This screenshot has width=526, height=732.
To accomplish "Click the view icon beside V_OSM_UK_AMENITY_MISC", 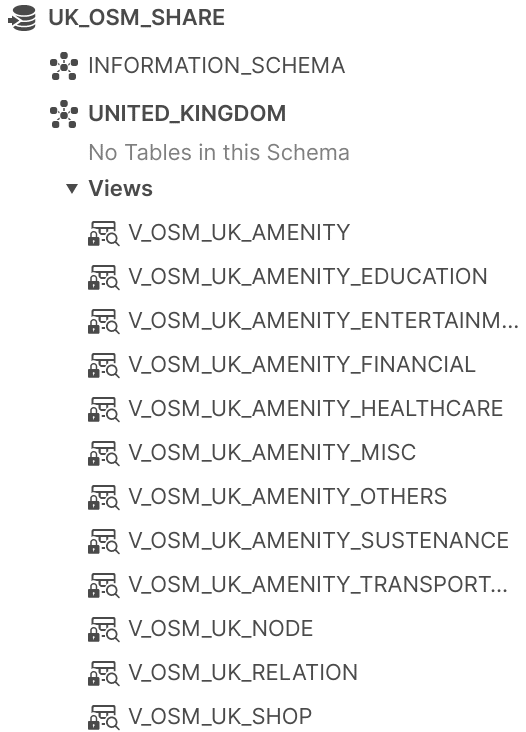I will pyautogui.click(x=104, y=453).
